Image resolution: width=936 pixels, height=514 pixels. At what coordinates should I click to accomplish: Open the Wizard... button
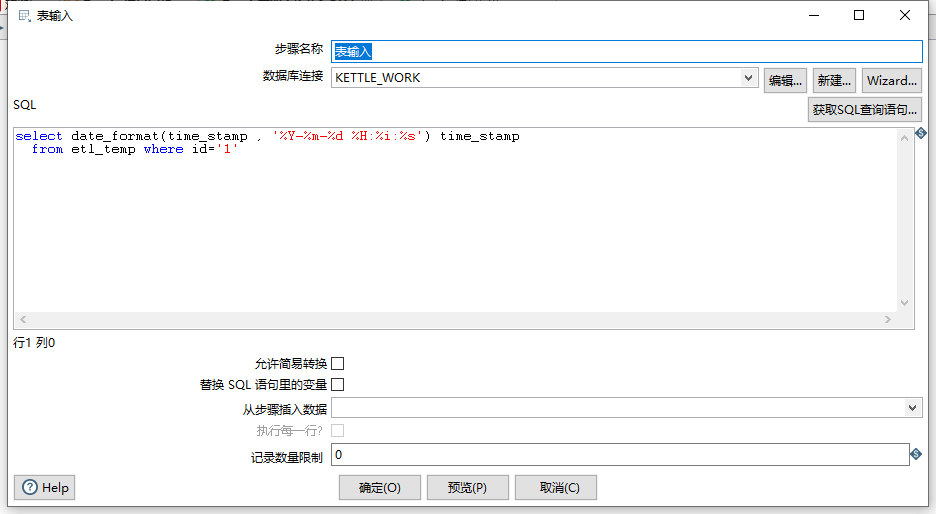(892, 81)
